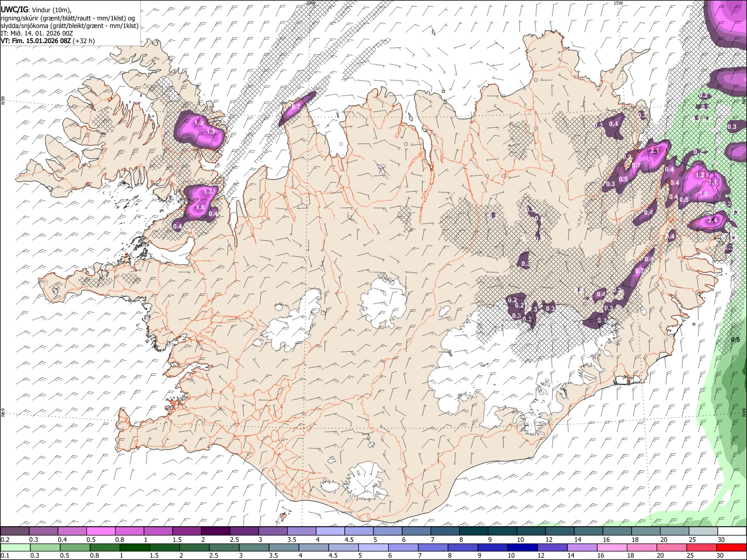Click the 2.1 snowfall value label
Viewport: 747px width, 560px height.
[x=654, y=151]
